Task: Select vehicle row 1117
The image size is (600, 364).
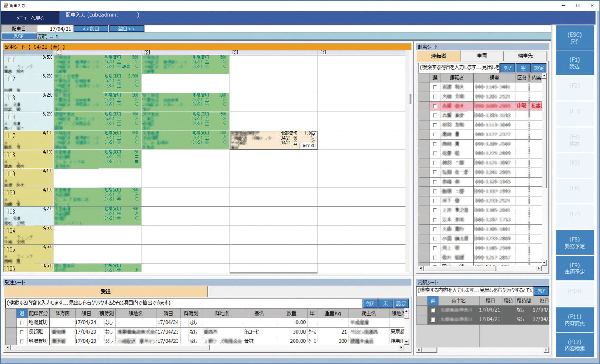Action: pos(28,140)
